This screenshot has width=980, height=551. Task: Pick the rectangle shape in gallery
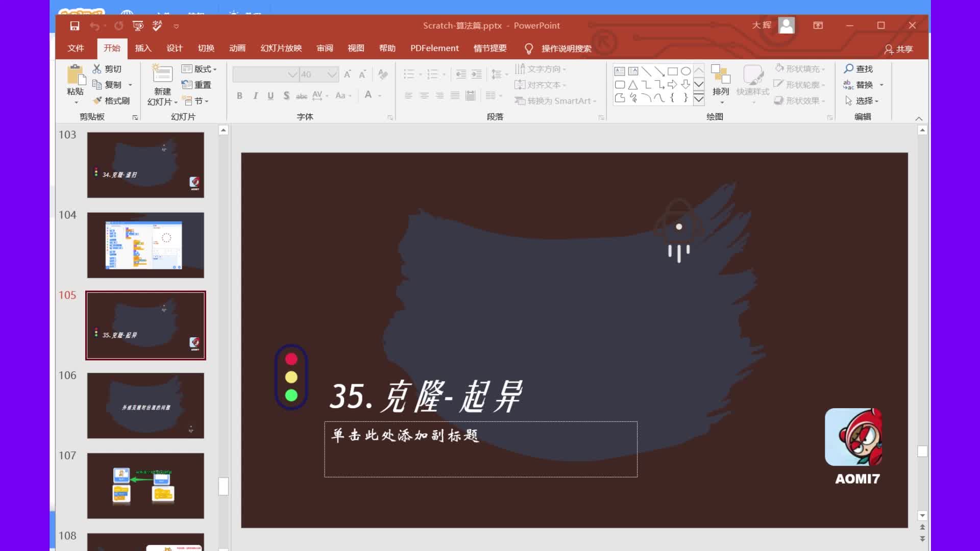click(x=673, y=71)
